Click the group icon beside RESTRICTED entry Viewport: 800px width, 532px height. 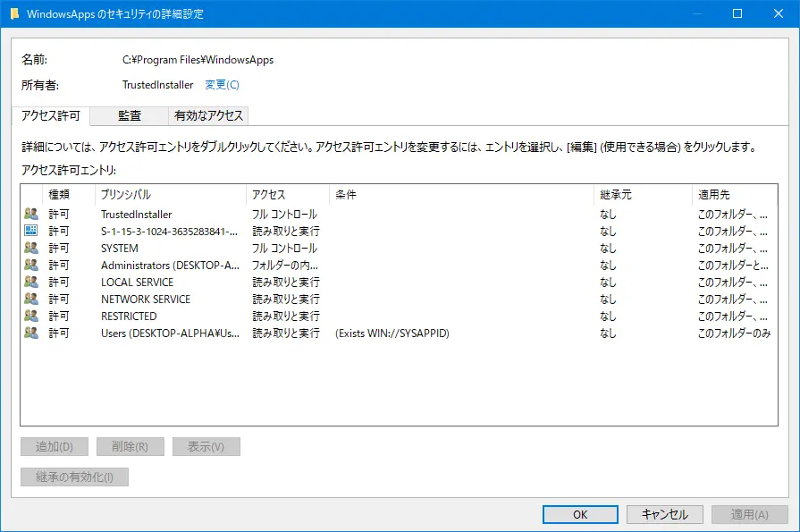(x=31, y=316)
